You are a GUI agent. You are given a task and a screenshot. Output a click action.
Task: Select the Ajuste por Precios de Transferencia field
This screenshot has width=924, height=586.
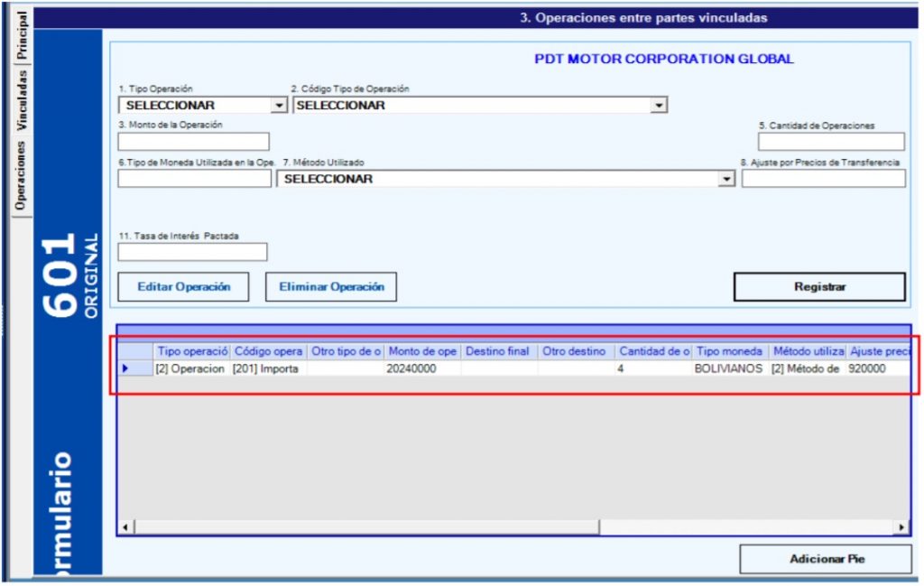[823, 179]
